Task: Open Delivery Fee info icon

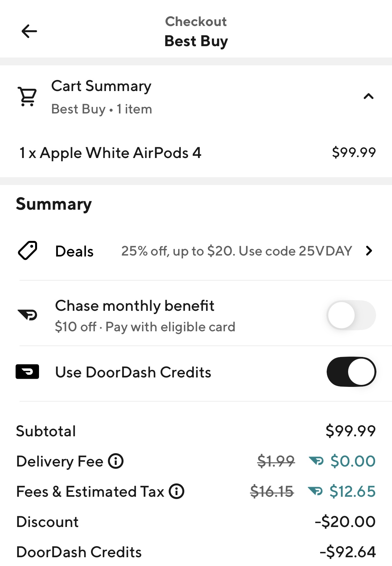Action: click(116, 461)
